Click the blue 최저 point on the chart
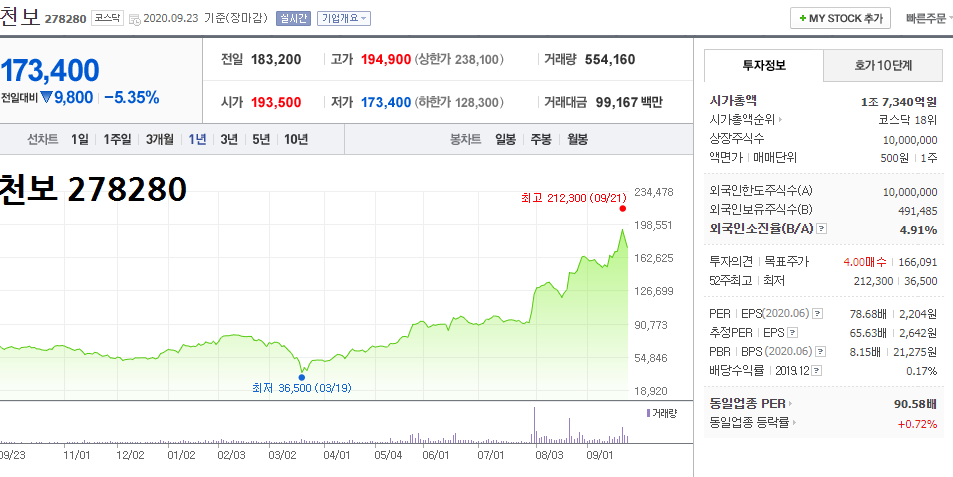 tap(301, 377)
